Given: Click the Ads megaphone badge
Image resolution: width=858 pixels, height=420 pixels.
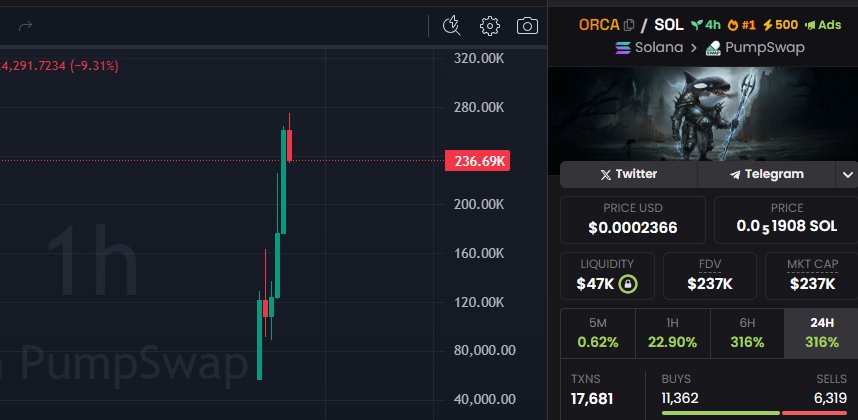Looking at the screenshot, I should tap(824, 25).
